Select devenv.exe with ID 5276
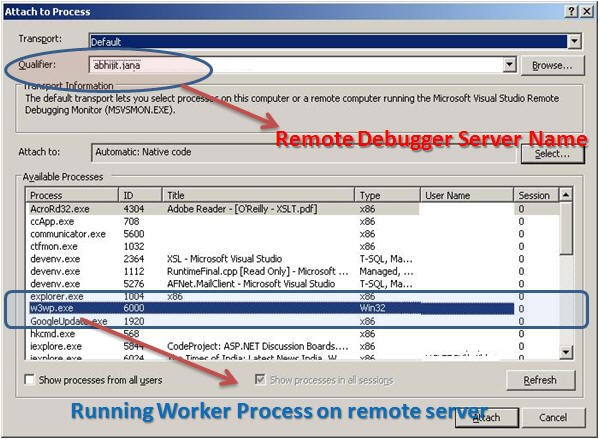 [x=292, y=284]
